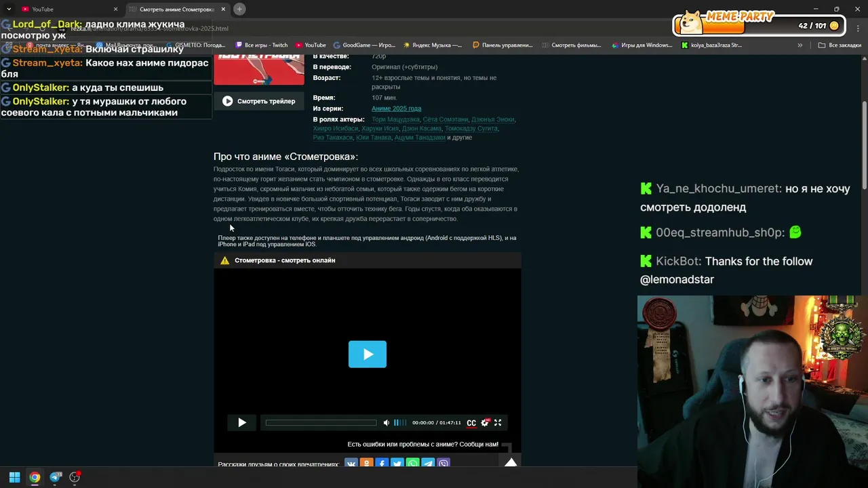Open the fourth taskbar app icon
The image size is (868, 488).
(x=75, y=477)
